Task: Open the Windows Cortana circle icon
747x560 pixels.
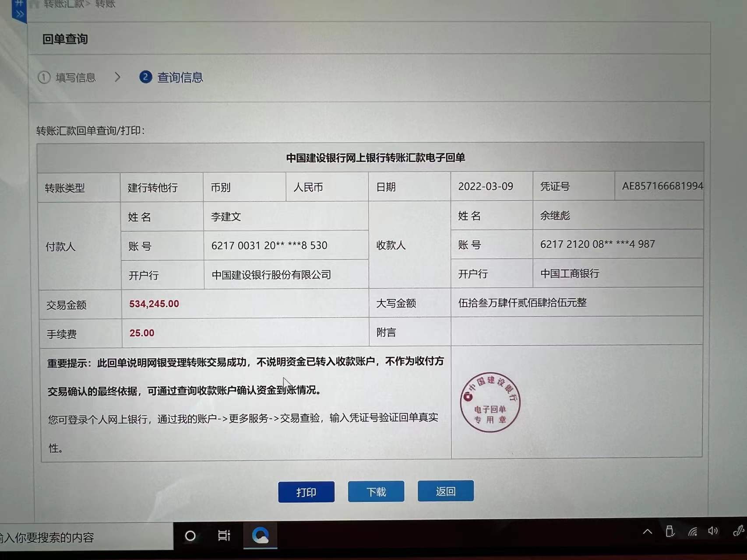Action: point(190,535)
